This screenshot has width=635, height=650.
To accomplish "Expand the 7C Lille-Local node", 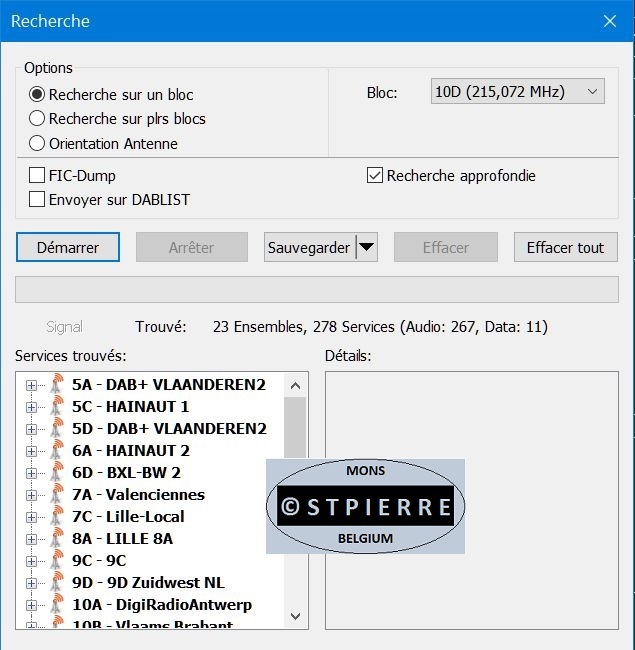I will point(31,517).
